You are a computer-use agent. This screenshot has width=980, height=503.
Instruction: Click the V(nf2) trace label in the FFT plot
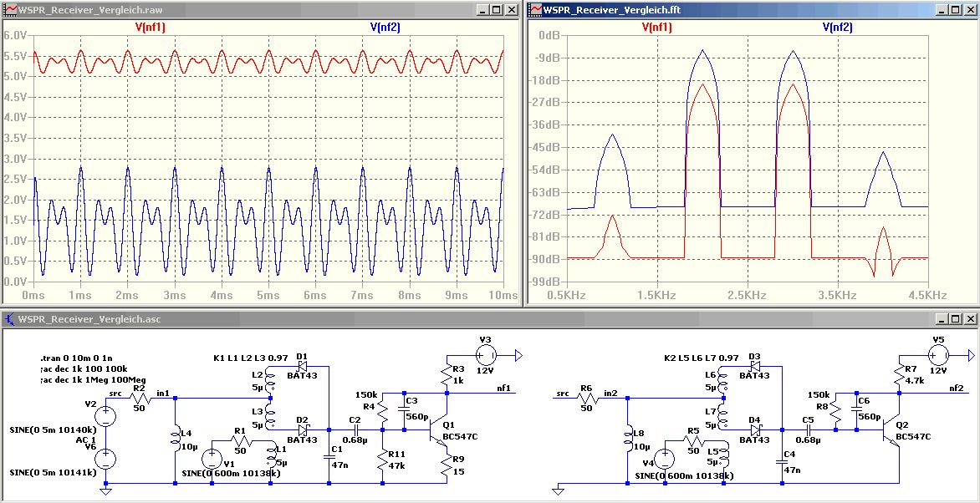(837, 27)
